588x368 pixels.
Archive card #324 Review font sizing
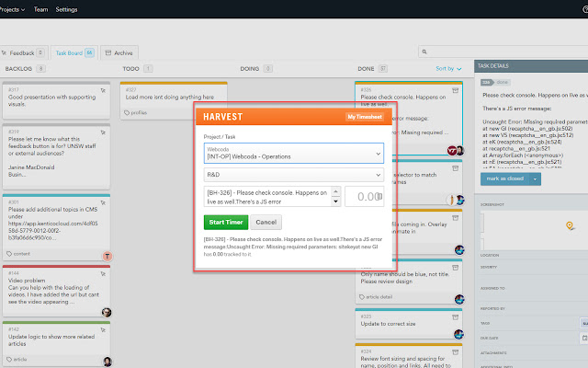click(456, 352)
